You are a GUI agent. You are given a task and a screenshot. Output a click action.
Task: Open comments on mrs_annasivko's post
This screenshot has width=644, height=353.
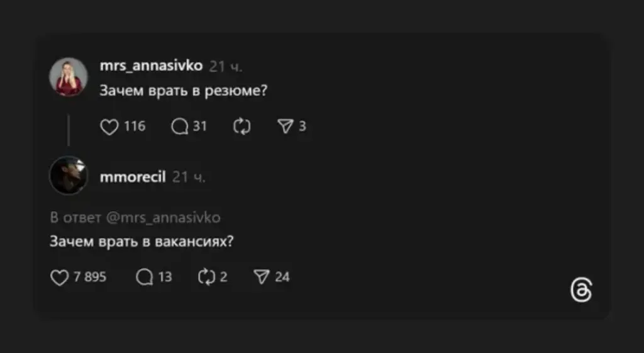pyautogui.click(x=180, y=126)
